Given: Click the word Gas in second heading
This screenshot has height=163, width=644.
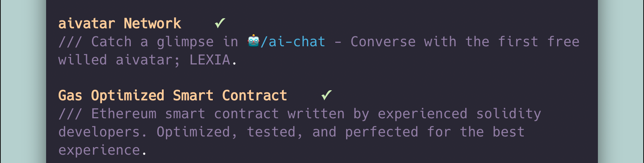Looking at the screenshot, I should coord(70,95).
